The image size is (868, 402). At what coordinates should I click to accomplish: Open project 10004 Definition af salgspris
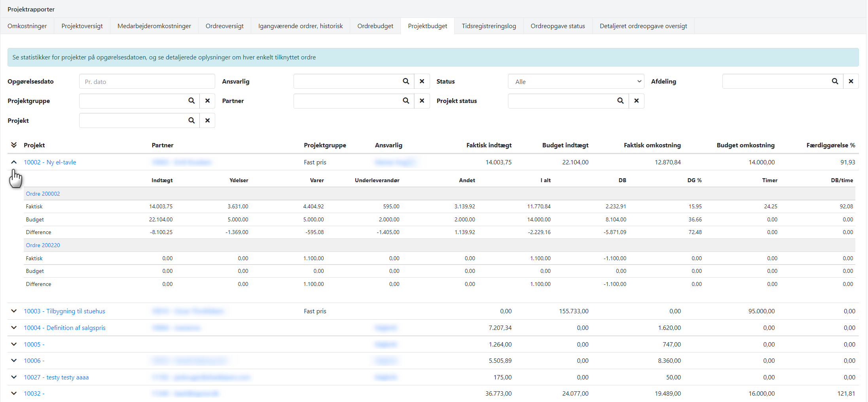(64, 328)
